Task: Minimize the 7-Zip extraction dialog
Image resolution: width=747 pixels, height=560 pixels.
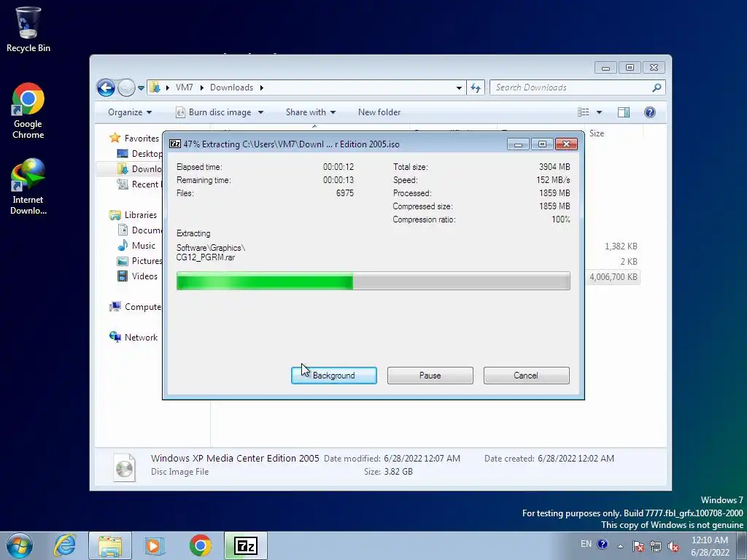Action: pyautogui.click(x=518, y=144)
